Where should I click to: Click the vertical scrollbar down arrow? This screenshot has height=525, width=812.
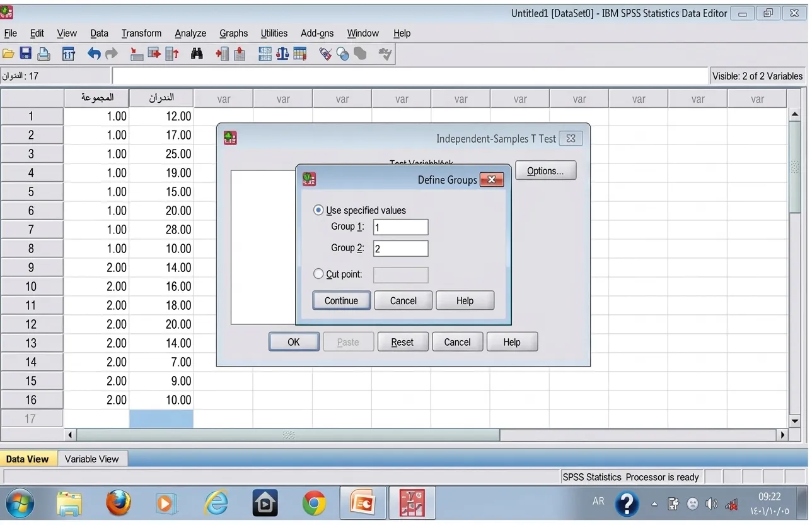coord(795,421)
